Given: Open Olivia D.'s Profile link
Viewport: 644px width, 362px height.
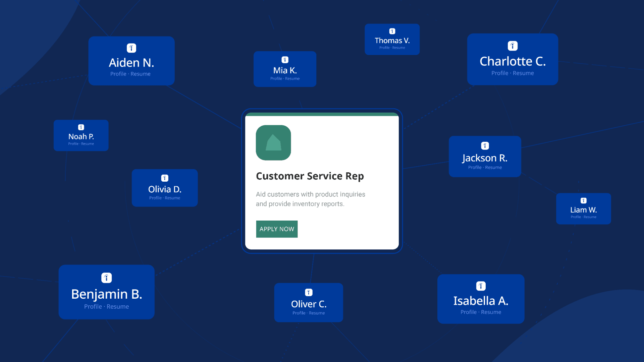Looking at the screenshot, I should (155, 198).
